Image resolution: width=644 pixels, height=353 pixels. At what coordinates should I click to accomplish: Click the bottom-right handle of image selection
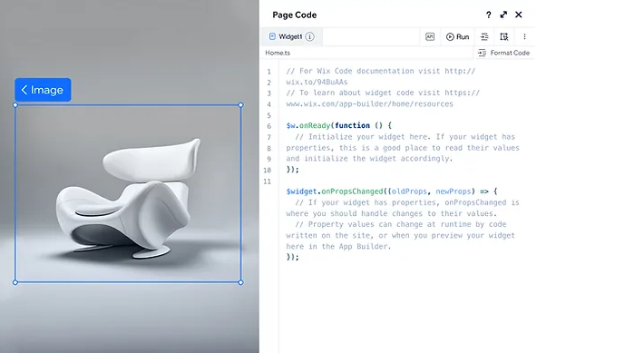coord(241,282)
